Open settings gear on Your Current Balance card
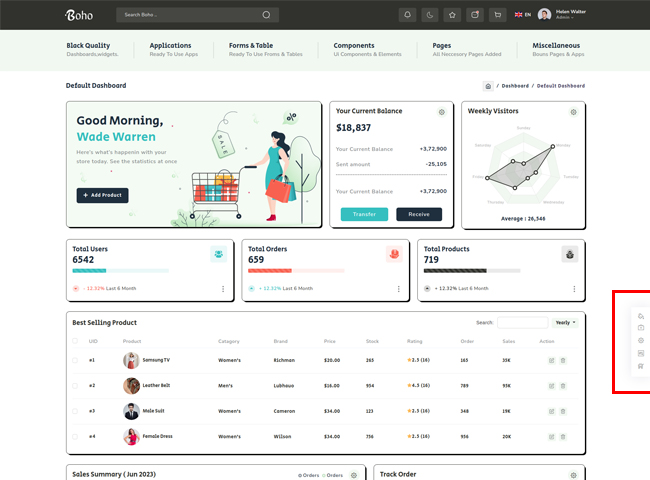Image resolution: width=650 pixels, height=480 pixels. (x=441, y=112)
